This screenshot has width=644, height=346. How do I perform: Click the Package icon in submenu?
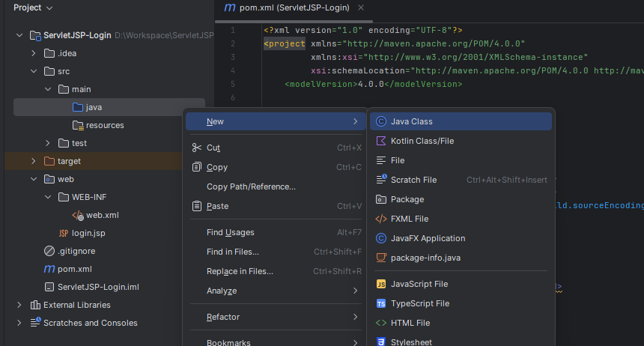(x=381, y=199)
